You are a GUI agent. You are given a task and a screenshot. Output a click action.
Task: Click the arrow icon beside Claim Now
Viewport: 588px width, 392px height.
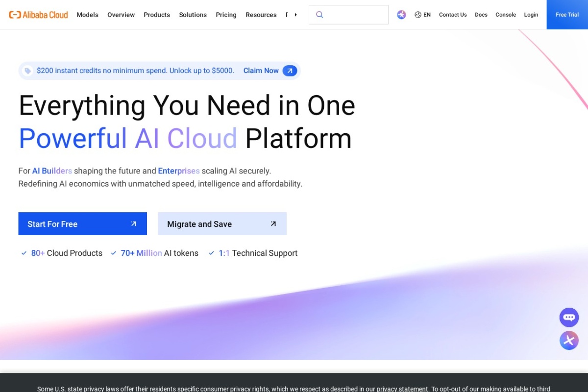click(x=290, y=71)
